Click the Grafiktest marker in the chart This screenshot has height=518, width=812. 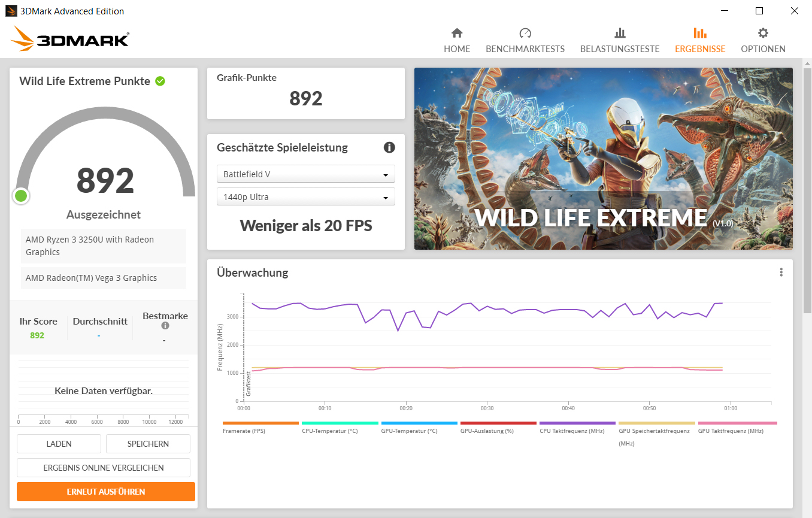pyautogui.click(x=248, y=384)
